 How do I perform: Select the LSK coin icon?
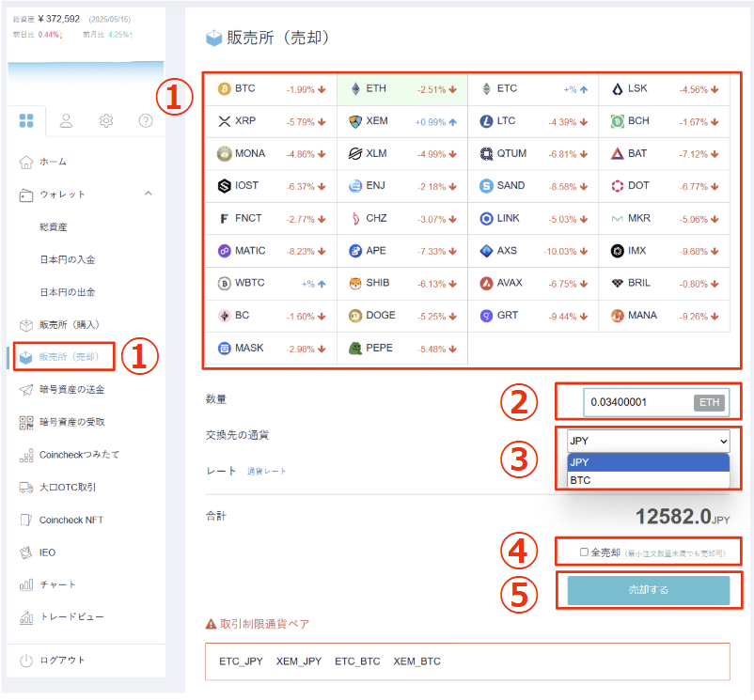[x=617, y=89]
